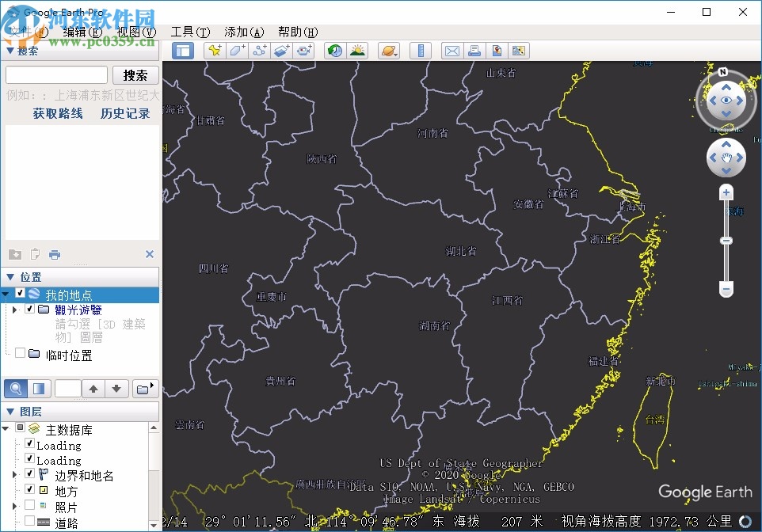Viewport: 762px width, 532px height.
Task: Show the ruler tool
Action: (421, 51)
